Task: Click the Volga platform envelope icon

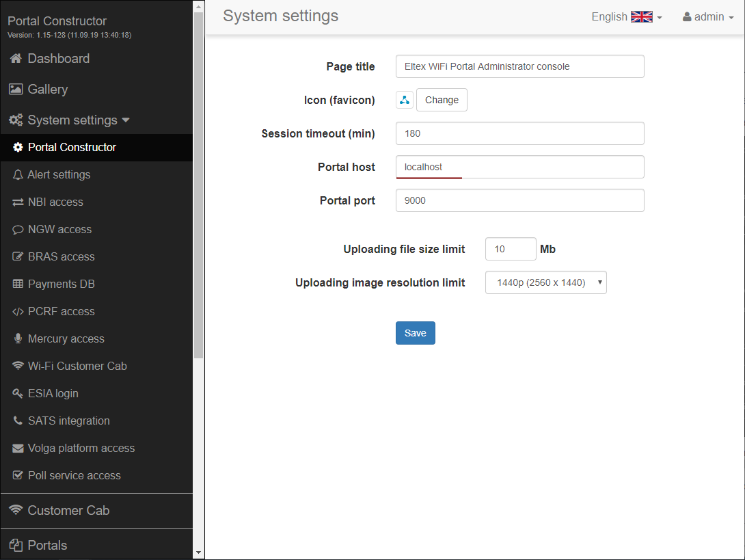Action: tap(18, 449)
